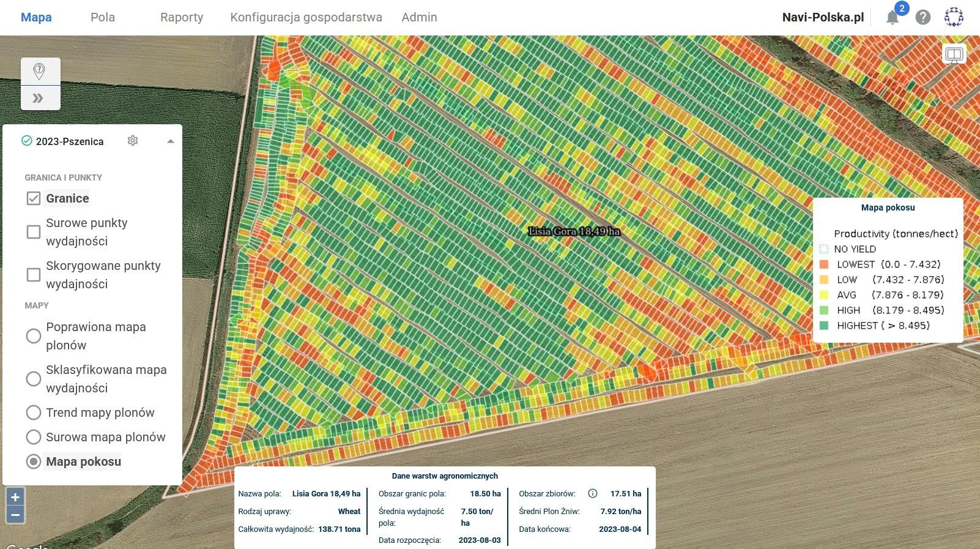980x549 pixels.
Task: Click Productivity (tonnes/hect) legend label
Action: 896,234
